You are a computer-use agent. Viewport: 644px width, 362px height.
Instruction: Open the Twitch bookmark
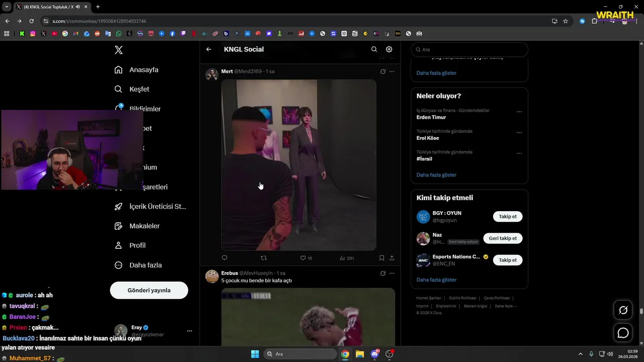pos(183,34)
